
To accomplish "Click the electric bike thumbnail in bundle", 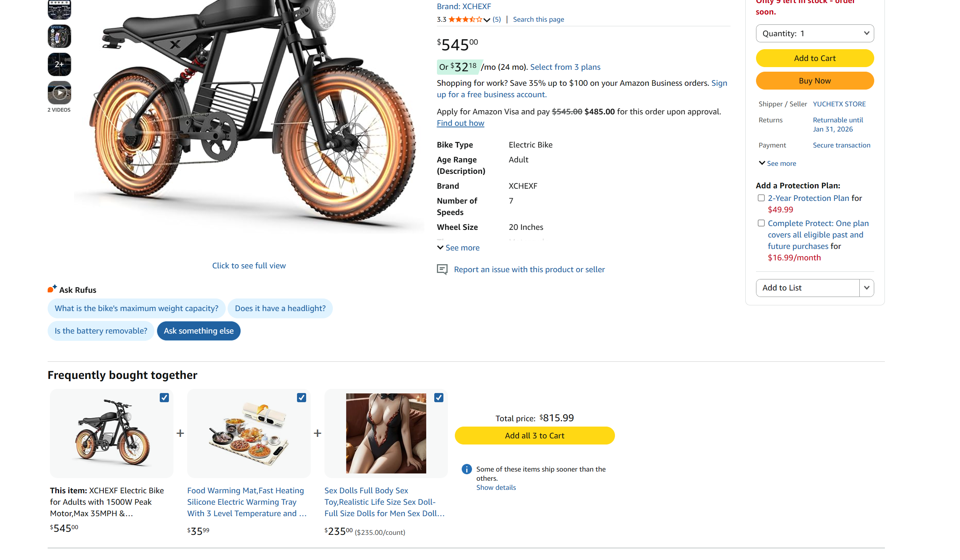I will pos(112,433).
